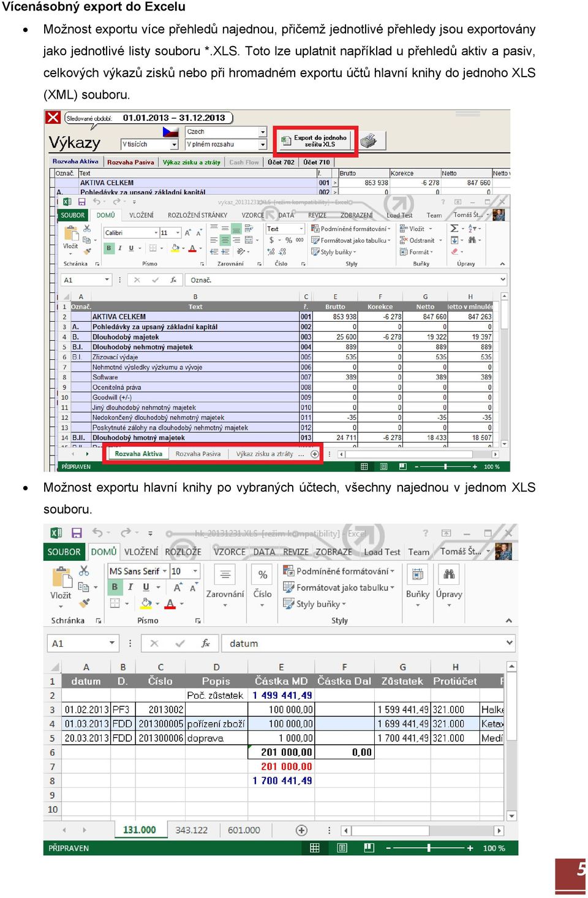Open the Calibri font dropdown

tap(156, 233)
